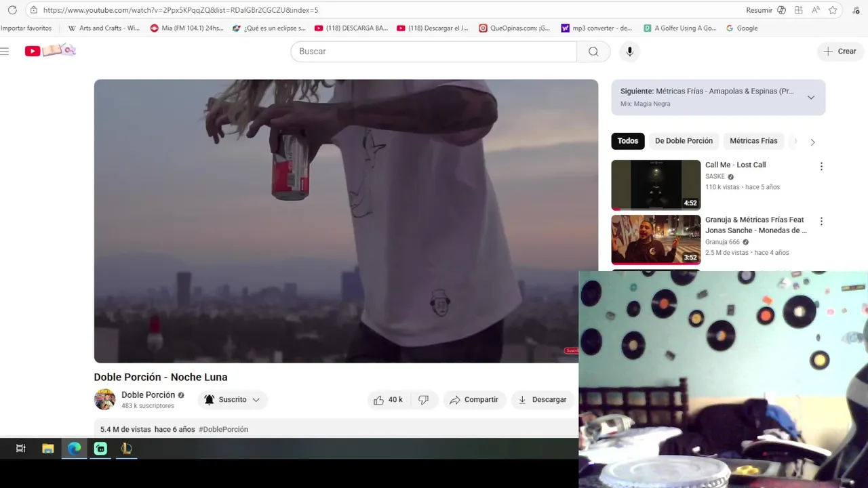The width and height of the screenshot is (868, 488).
Task: Open File Explorer from the taskbar
Action: coord(47,448)
